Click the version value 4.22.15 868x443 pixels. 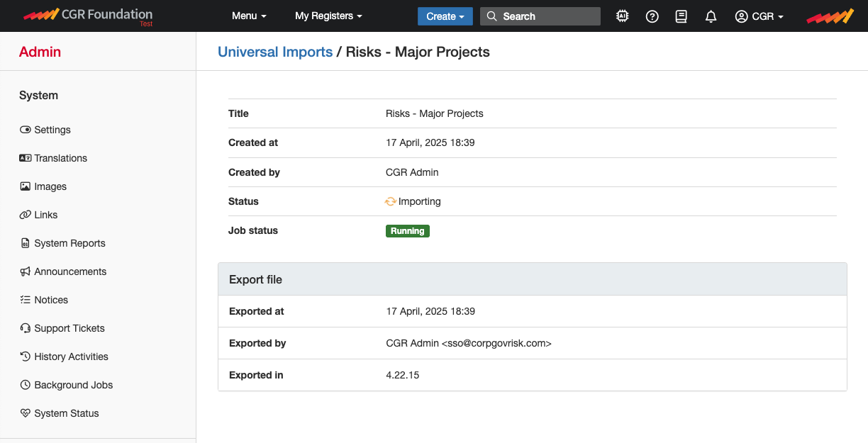(403, 375)
